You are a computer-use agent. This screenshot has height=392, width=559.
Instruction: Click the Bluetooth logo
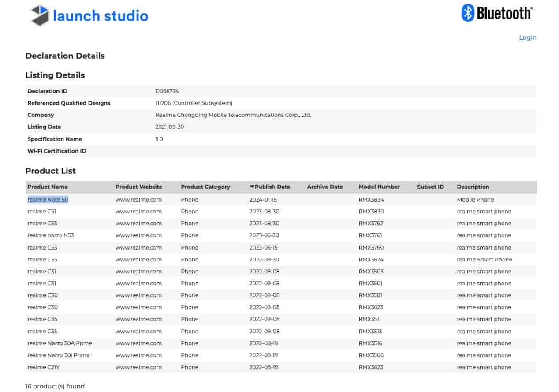tap(496, 13)
